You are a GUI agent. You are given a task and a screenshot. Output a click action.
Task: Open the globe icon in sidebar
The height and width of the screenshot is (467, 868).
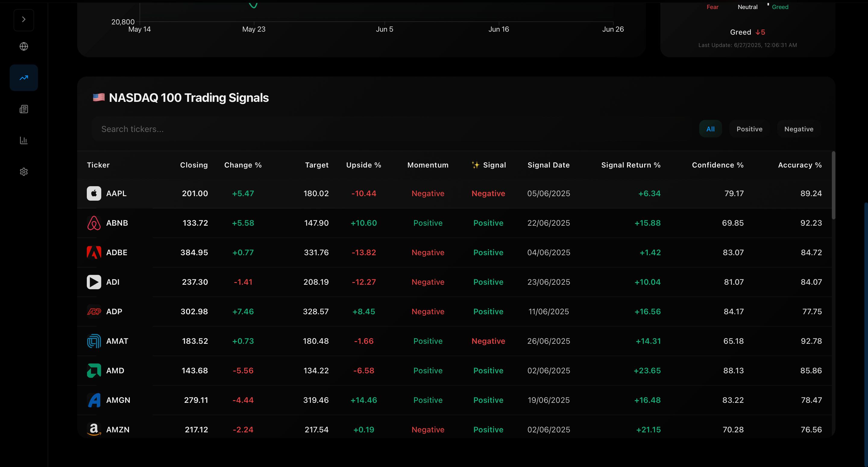click(x=24, y=46)
